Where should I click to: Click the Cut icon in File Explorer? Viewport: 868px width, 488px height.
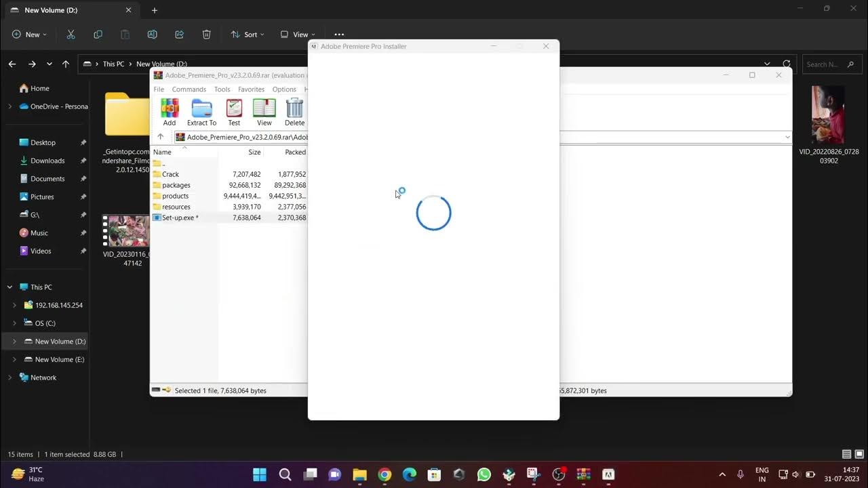point(71,35)
